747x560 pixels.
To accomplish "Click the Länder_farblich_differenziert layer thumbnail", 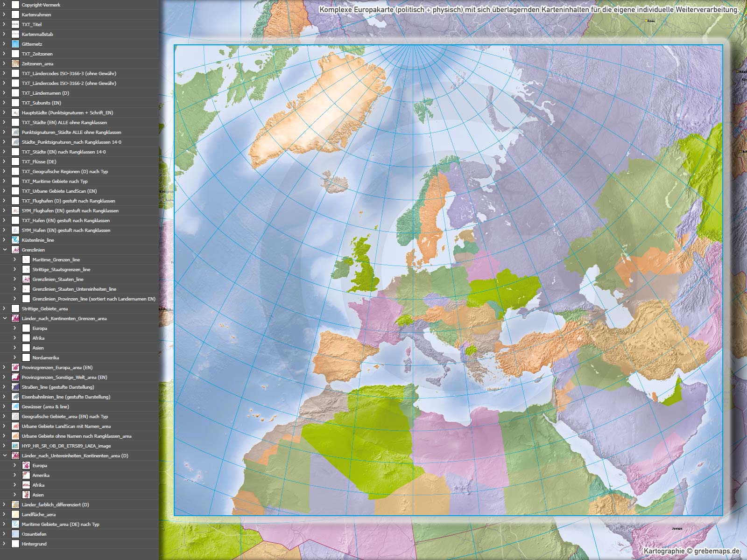I will 15,504.
